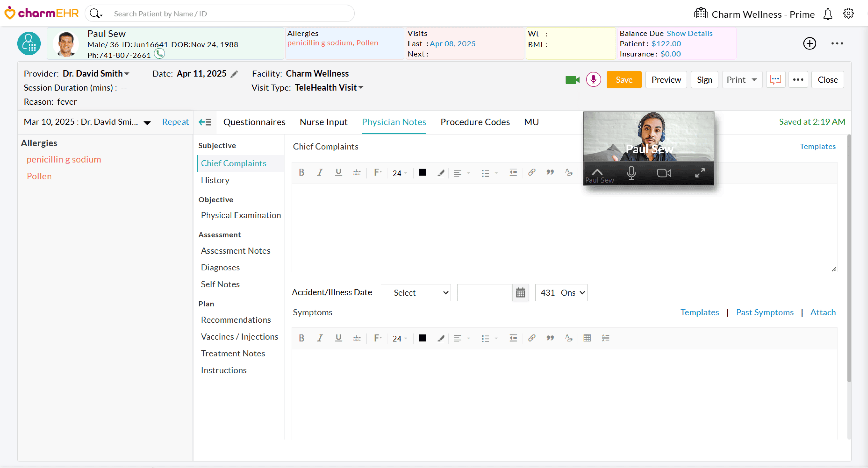Click the calendar icon for illness date
The image size is (868, 468).
[520, 292]
